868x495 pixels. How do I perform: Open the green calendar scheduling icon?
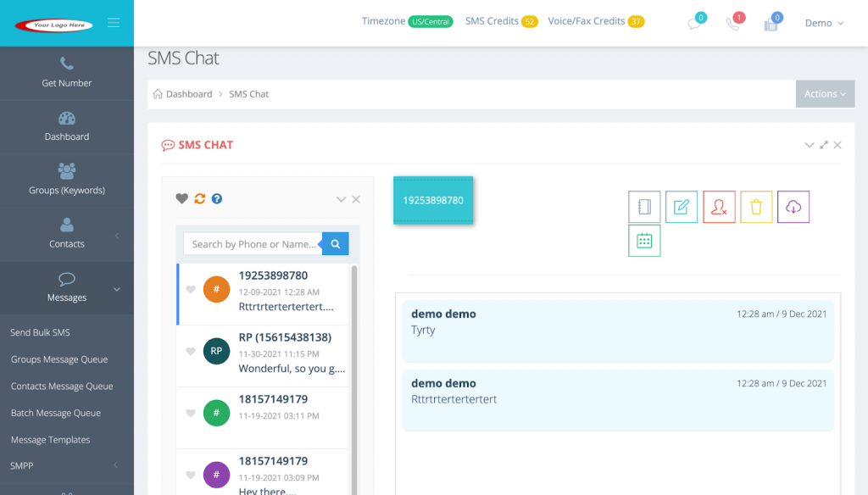644,240
